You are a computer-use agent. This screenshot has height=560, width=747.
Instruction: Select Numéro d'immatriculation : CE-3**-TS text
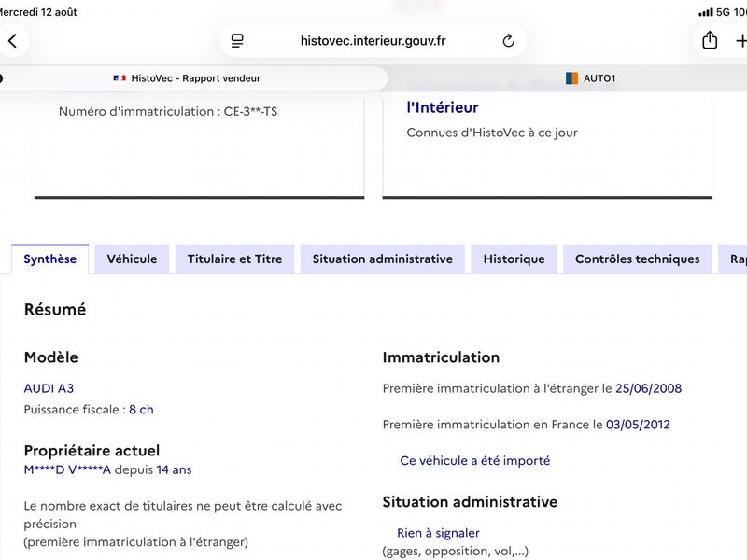[x=168, y=111]
